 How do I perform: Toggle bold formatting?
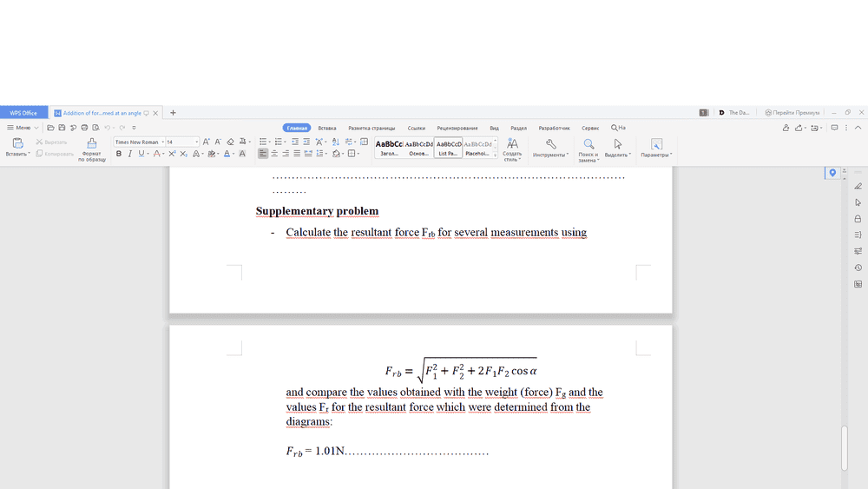point(118,154)
